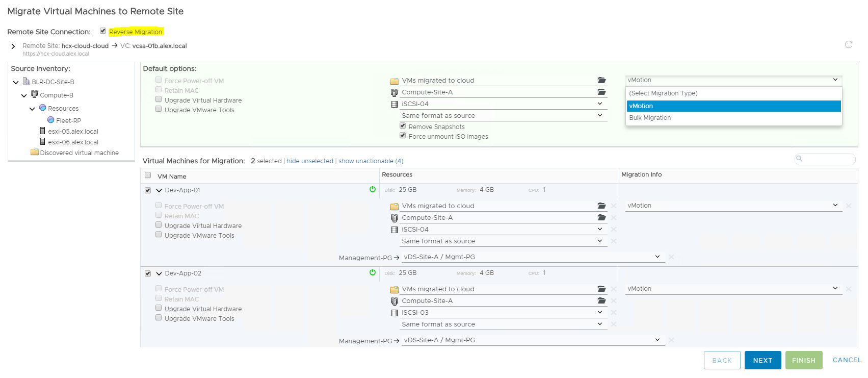Click the hide unselected link
Image resolution: width=868 pixels, height=378 pixels.
point(310,161)
